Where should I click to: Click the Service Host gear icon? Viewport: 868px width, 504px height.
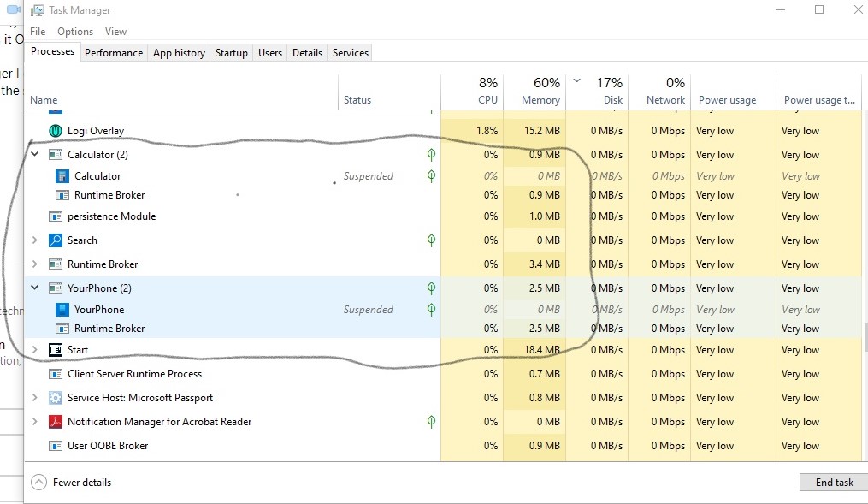[56, 398]
